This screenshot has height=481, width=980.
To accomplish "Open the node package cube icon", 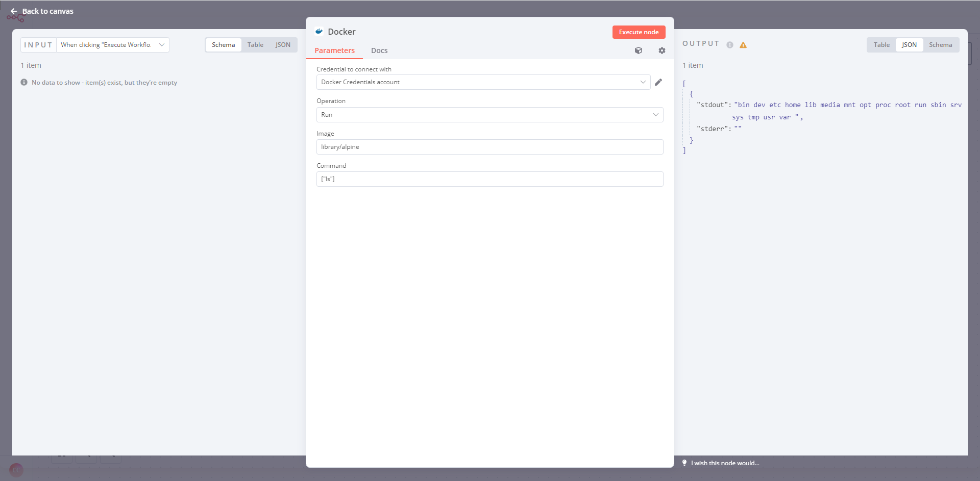I will [x=639, y=50].
